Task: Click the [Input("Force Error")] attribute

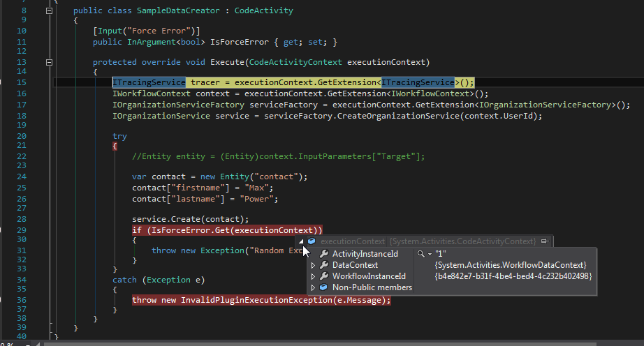Action: pos(146,31)
